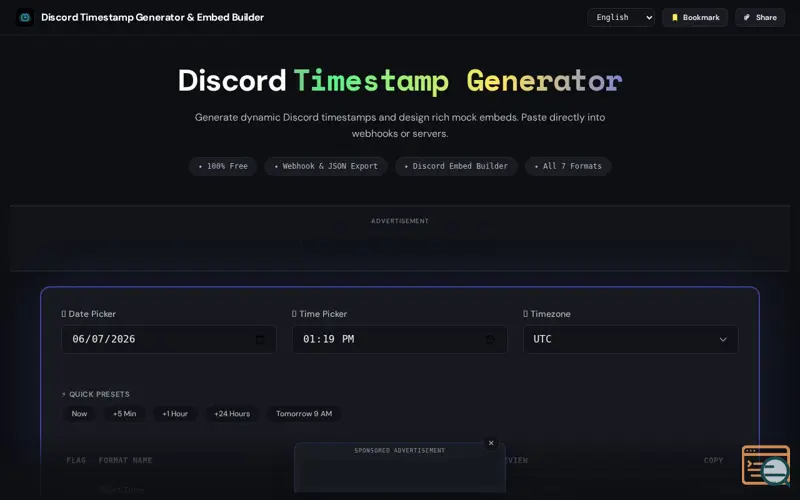Click the Timezone label
Viewport: 800px width, 500px height.
(x=547, y=314)
